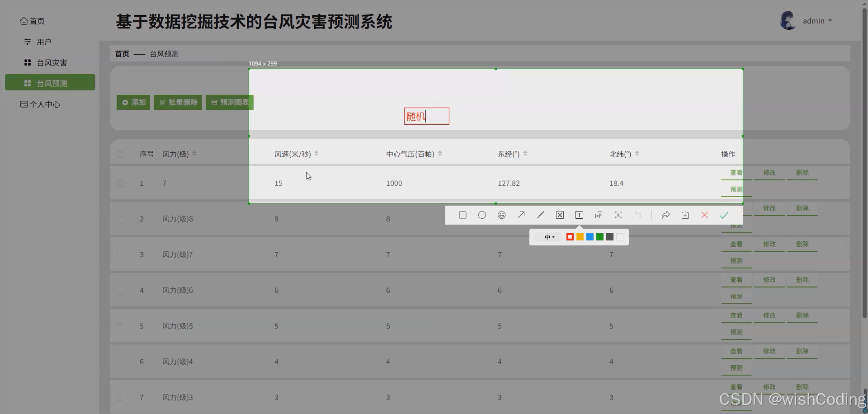Select 台风预测 in the sidebar

[x=50, y=83]
